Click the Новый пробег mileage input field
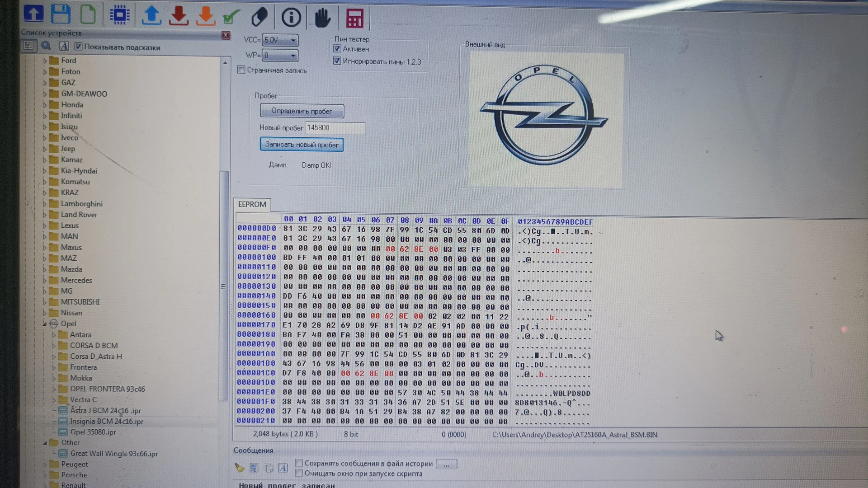The height and width of the screenshot is (488, 868). (335, 128)
